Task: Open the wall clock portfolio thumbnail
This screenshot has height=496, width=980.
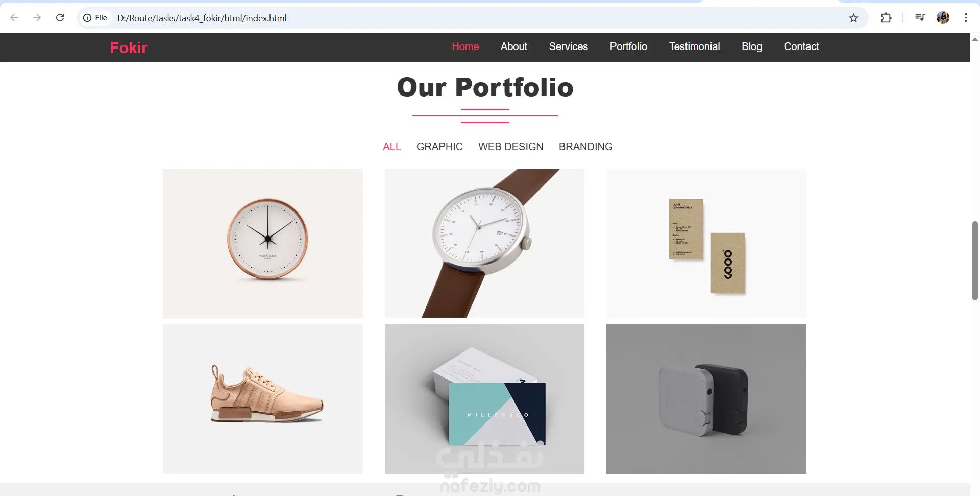Action: tap(263, 243)
